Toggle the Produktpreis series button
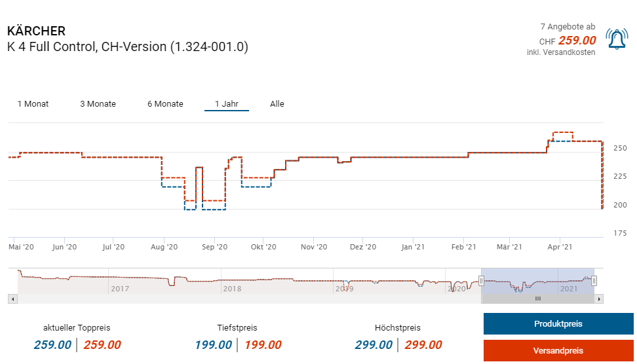 point(558,324)
